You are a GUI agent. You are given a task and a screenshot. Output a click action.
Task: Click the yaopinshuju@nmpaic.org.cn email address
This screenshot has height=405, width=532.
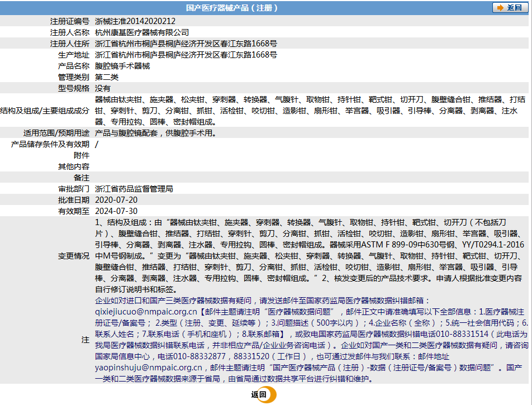pyautogui.click(x=149, y=368)
